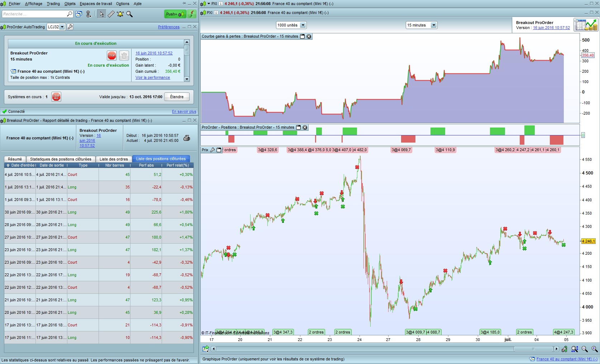Zoom out on the chart with the minus magnifier
Screen dimensions: 600x364
pyautogui.click(x=585, y=349)
